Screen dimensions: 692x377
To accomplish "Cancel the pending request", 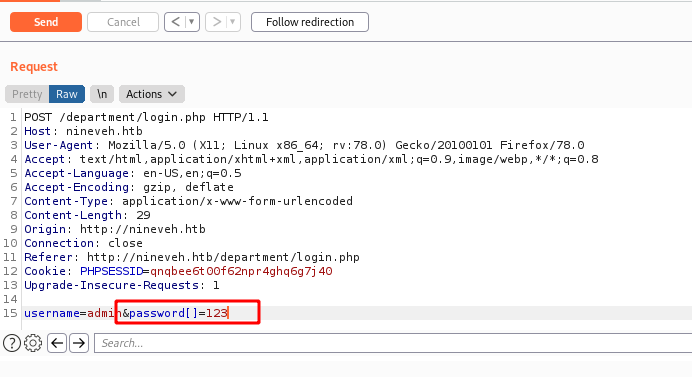I will click(x=123, y=22).
